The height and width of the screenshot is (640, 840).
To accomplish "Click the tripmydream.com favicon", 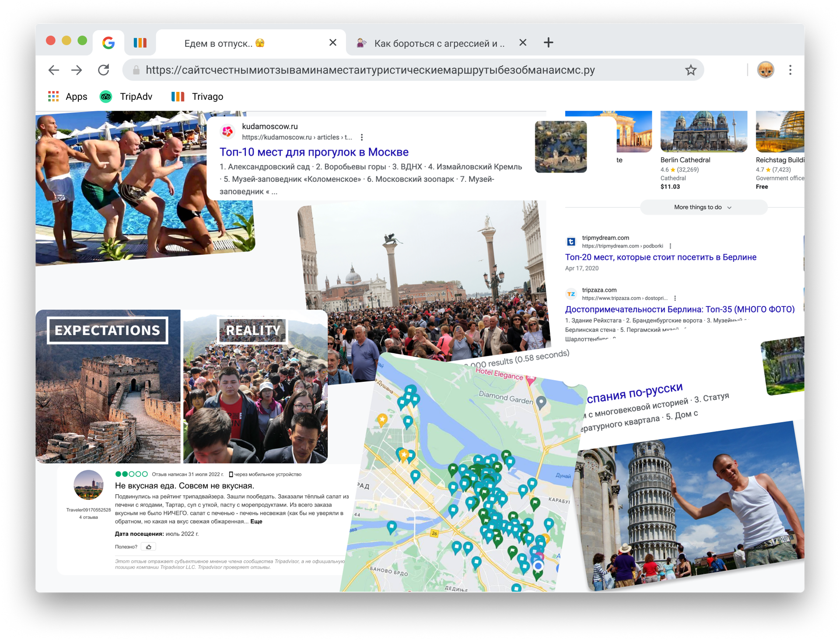I will click(571, 242).
